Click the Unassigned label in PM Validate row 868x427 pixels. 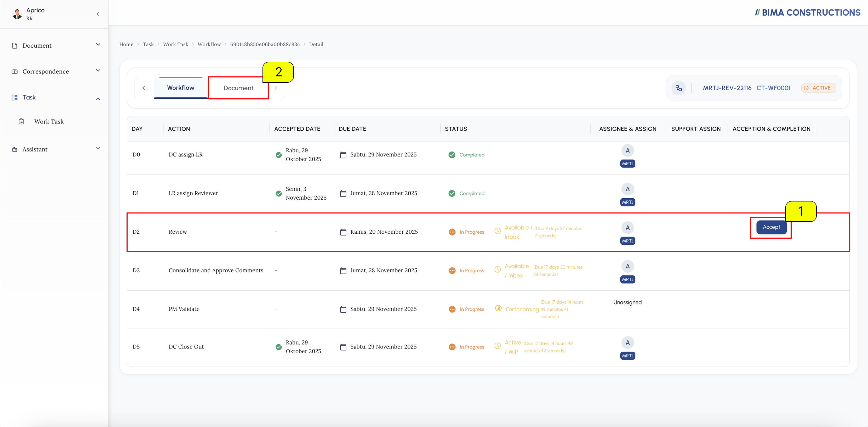[x=627, y=302]
